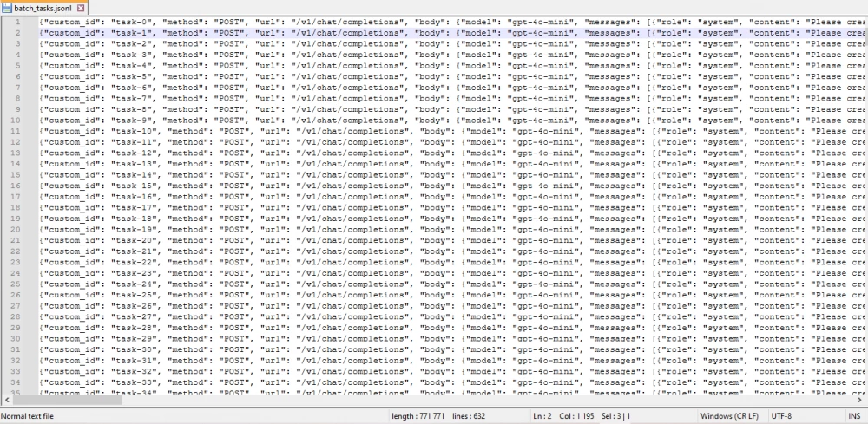Click the save icon on batch_tasks.jsonl tab

pyautogui.click(x=7, y=7)
